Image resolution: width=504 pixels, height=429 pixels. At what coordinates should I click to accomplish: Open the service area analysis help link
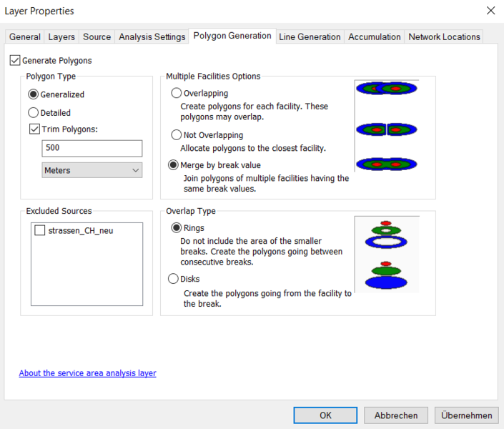point(87,373)
